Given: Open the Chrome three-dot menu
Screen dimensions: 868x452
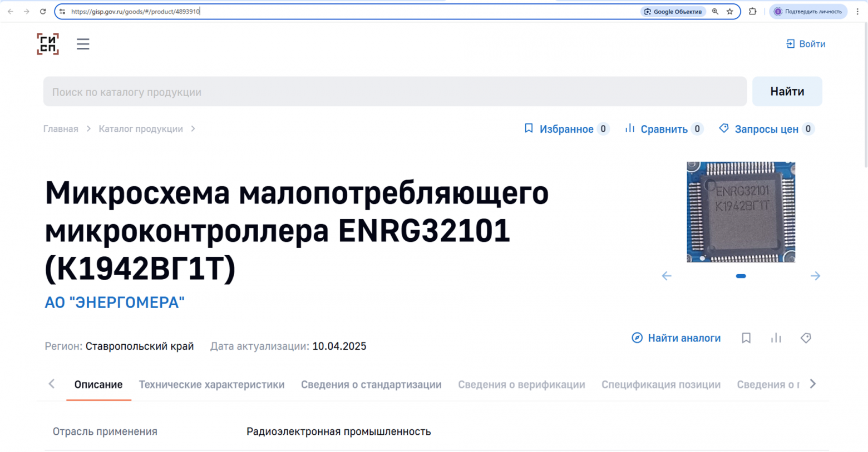Looking at the screenshot, I should click(859, 11).
